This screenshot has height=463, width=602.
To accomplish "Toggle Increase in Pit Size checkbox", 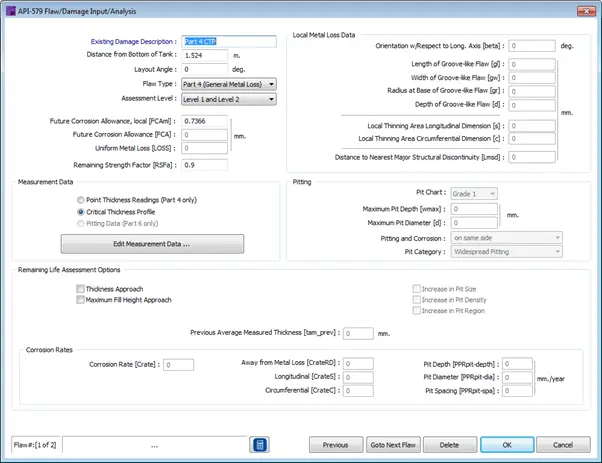I will coord(417,289).
